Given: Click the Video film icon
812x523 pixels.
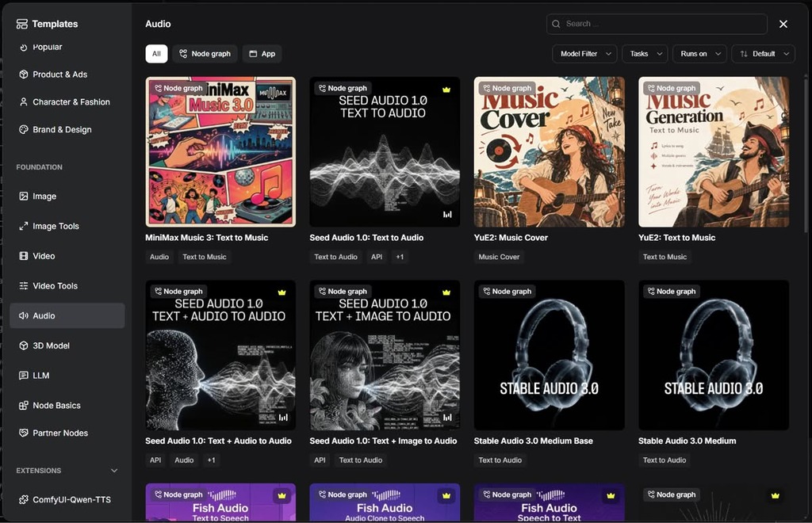Looking at the screenshot, I should [x=23, y=255].
